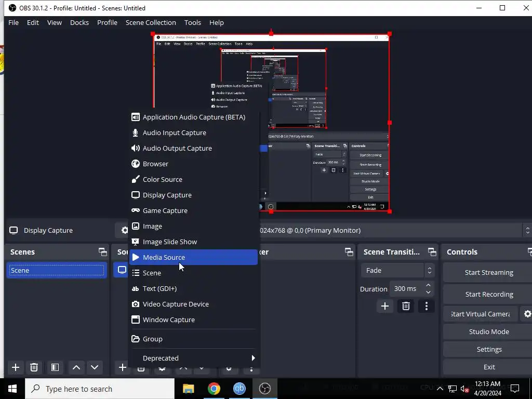Add a transition with plus button
Viewport: 532px width, 399px height.
click(x=385, y=307)
